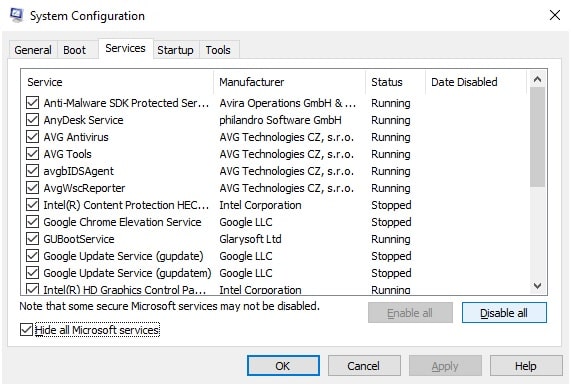The height and width of the screenshot is (386, 571).
Task: Open the Tools tab
Action: pyautogui.click(x=218, y=50)
